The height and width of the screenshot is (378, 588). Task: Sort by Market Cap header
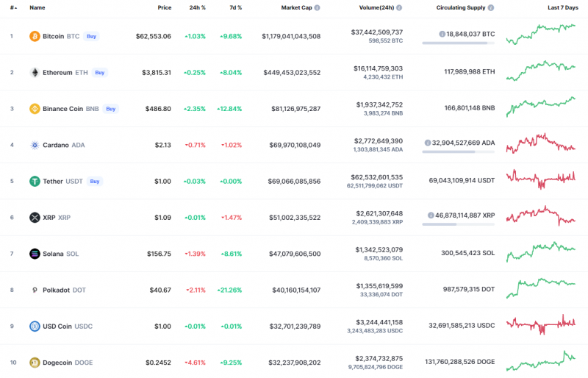click(x=296, y=7)
